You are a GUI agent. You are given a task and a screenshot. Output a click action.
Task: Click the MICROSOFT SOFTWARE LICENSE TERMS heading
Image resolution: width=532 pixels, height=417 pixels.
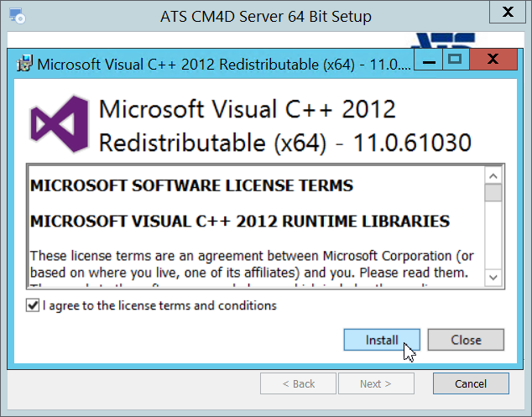(191, 185)
